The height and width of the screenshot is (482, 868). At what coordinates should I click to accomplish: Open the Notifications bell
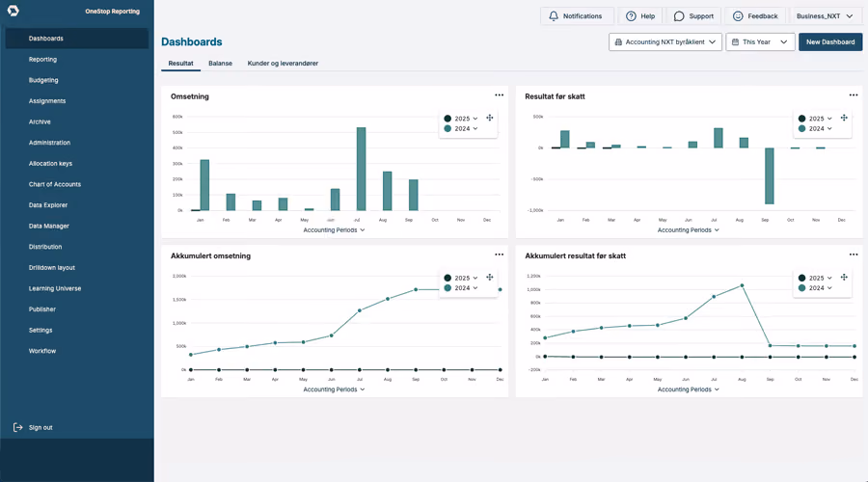point(554,16)
